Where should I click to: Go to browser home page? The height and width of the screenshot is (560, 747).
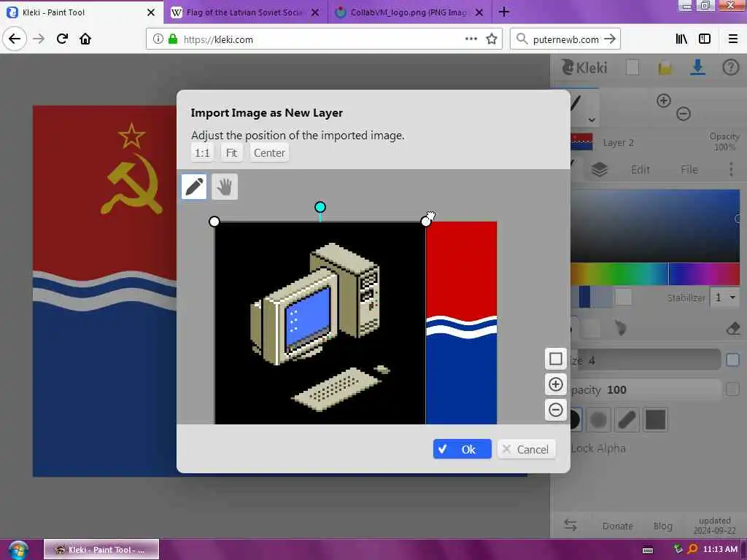85,39
